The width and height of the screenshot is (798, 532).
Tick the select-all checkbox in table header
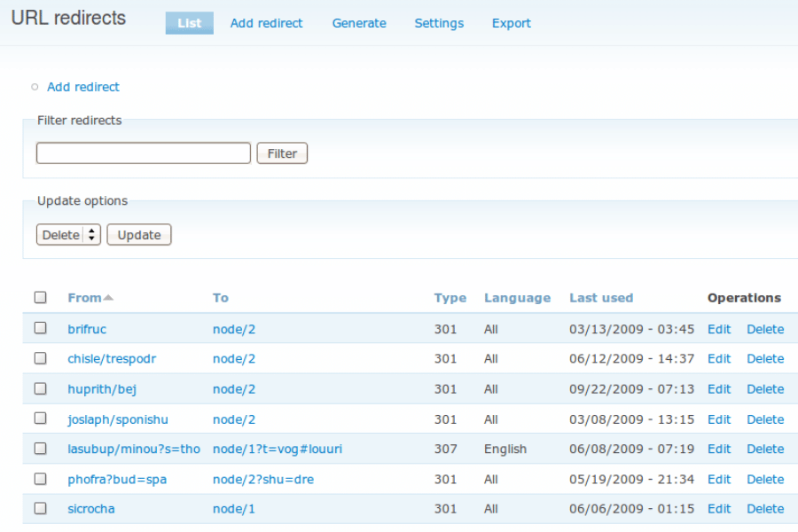tap(40, 298)
